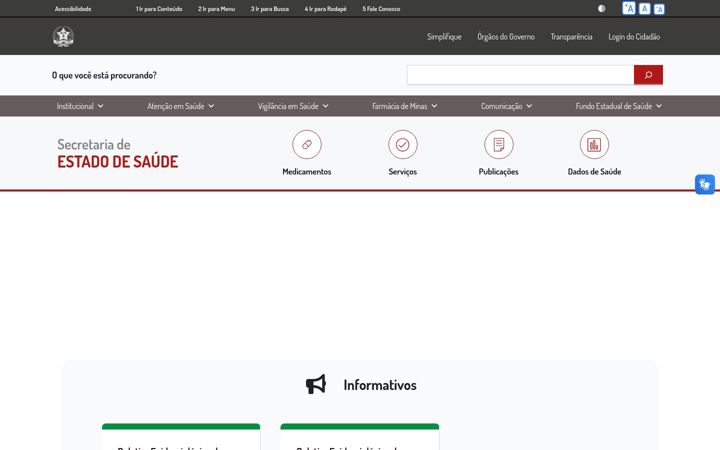Open the Publicações document icon
This screenshot has height=450, width=720.
pyautogui.click(x=499, y=145)
